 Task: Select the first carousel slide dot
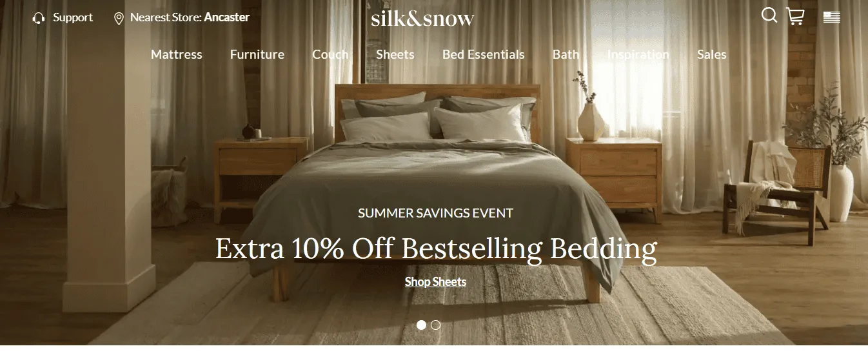click(421, 325)
